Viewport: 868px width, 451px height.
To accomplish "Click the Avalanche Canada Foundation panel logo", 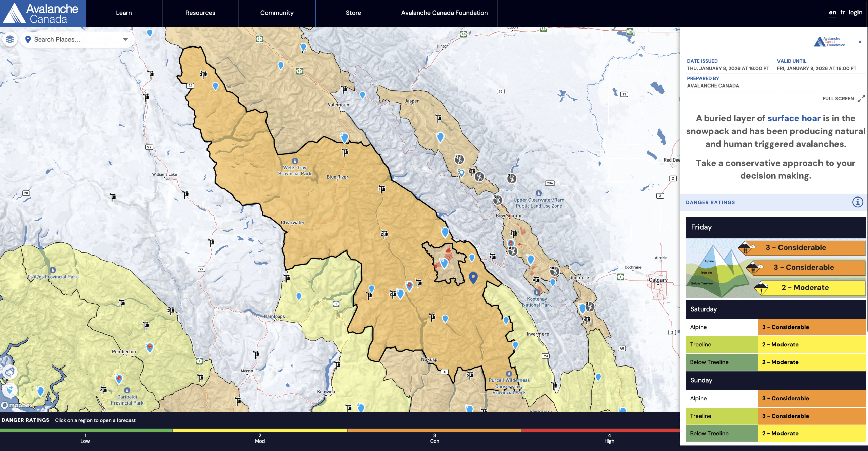I will pyautogui.click(x=829, y=42).
